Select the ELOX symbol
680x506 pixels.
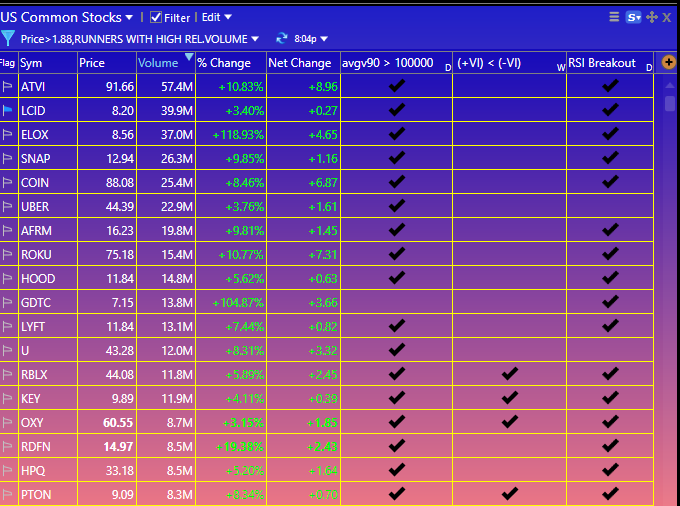(x=35, y=135)
